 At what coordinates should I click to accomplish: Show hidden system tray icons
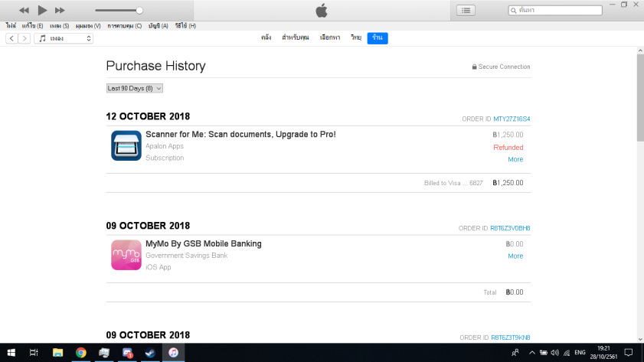click(532, 353)
